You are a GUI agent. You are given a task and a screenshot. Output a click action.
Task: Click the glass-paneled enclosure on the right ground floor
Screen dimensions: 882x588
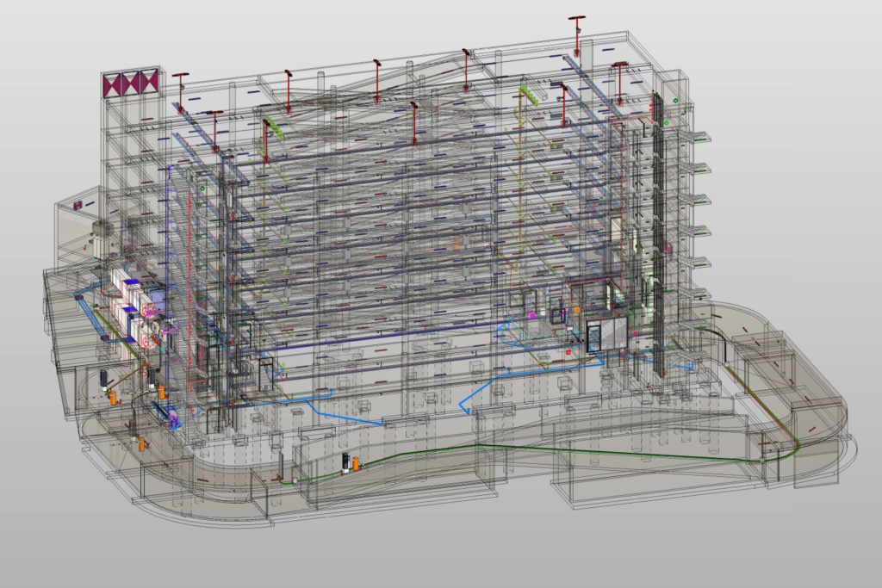point(604,334)
